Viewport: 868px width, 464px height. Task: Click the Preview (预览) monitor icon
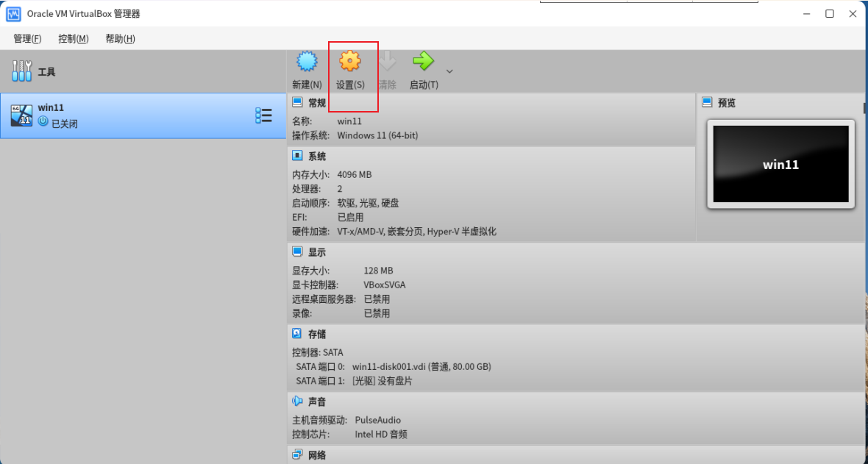point(707,102)
